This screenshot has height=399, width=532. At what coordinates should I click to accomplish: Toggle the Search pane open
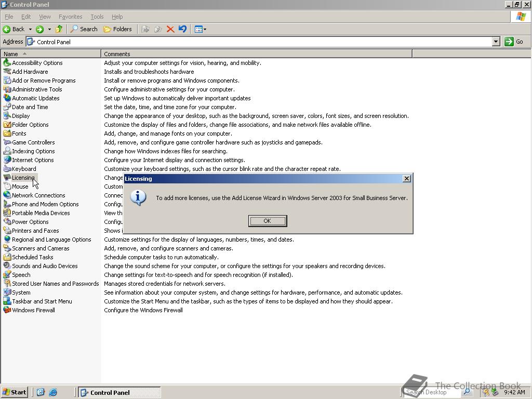click(84, 29)
